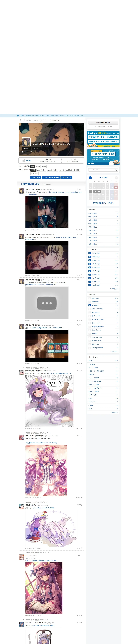Toggle RTのみ filter
This screenshot has height=644, width=138.
pyautogui.click(x=62, y=170)
